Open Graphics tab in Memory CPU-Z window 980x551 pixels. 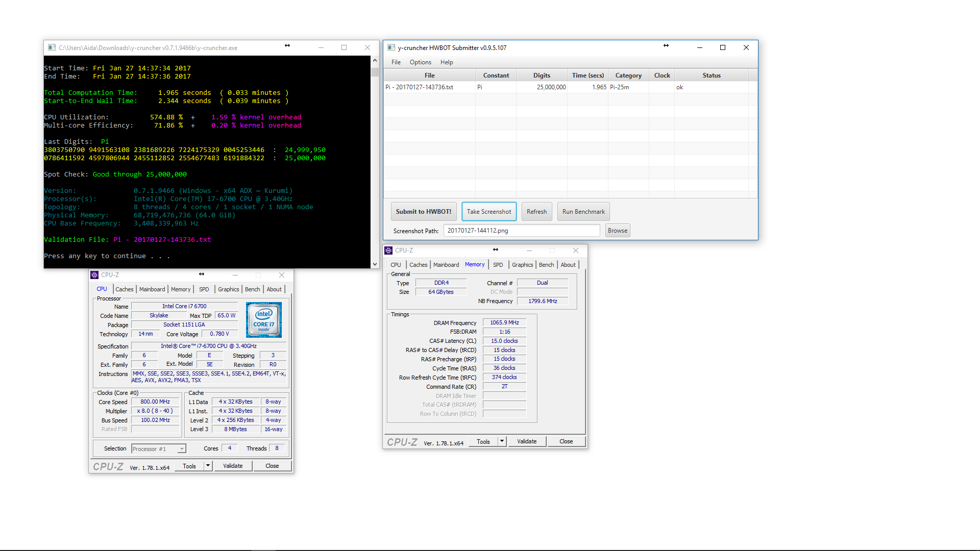coord(522,265)
